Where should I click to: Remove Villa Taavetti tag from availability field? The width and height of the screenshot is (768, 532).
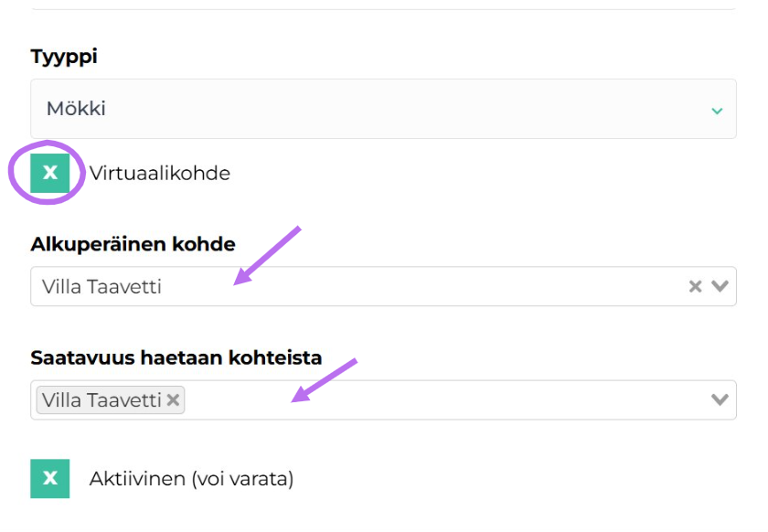(171, 399)
